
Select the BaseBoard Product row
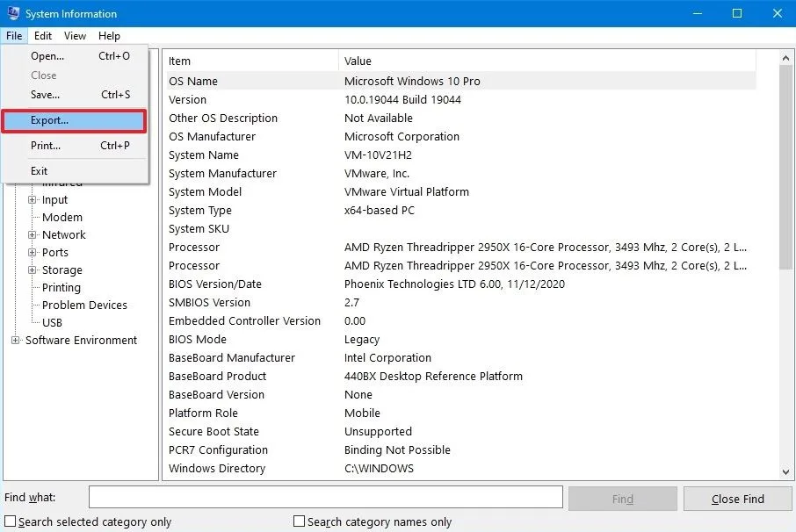[x=461, y=377]
